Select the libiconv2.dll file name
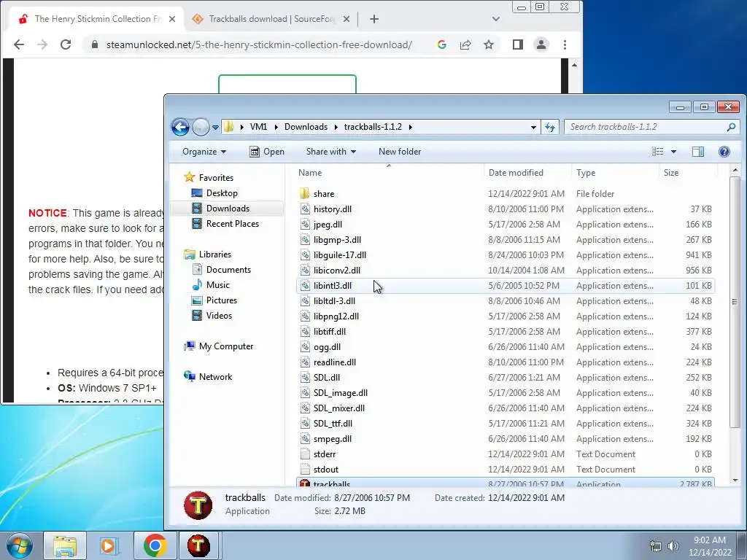Screen dimensions: 747x560 (337, 270)
